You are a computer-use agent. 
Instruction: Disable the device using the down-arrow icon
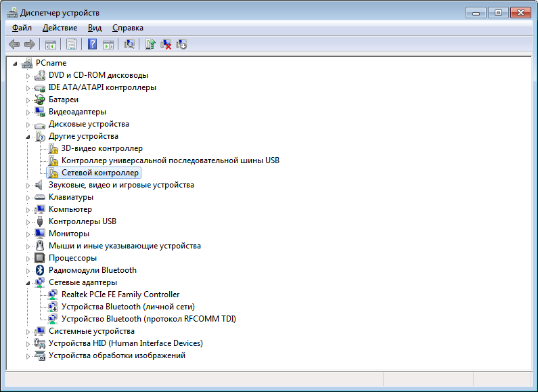tap(181, 44)
